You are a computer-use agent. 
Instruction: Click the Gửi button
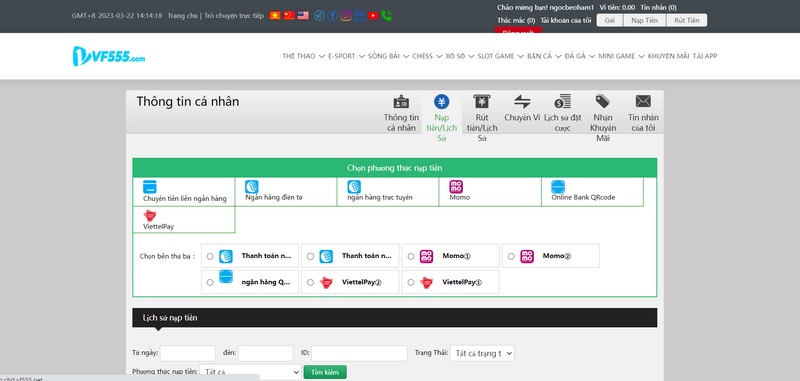(x=609, y=20)
